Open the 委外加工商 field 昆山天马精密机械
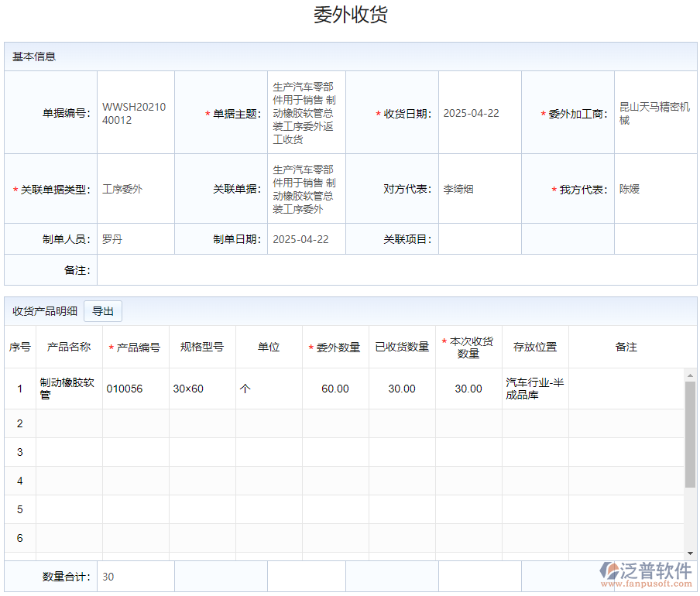This screenshot has height=596, width=700. 655,114
